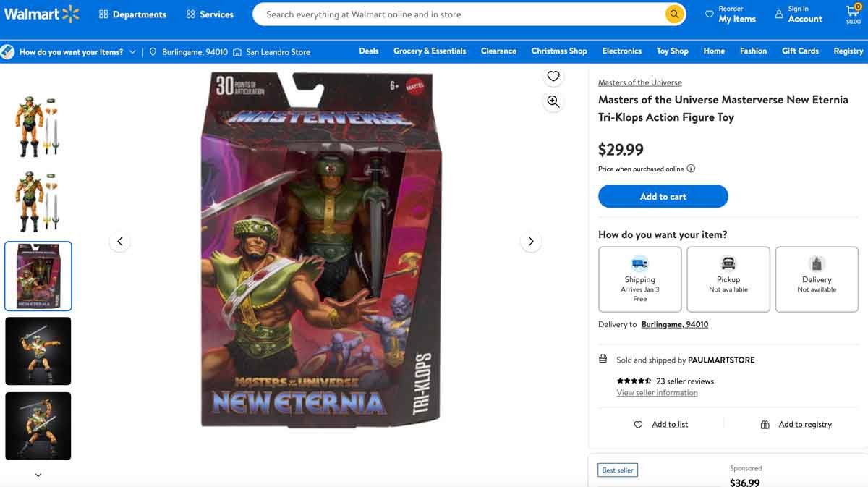The height and width of the screenshot is (487, 868).
Task: Favorite the product with the heart icon
Action: [553, 75]
